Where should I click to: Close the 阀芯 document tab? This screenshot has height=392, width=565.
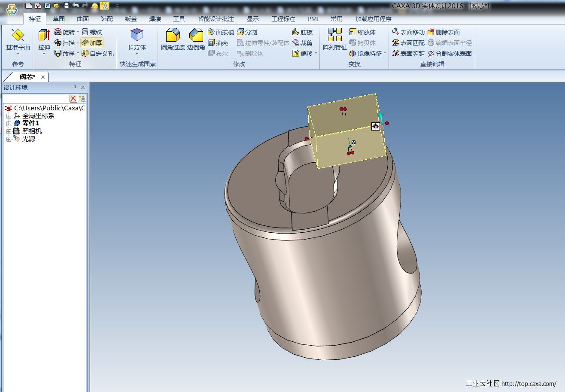43,77
